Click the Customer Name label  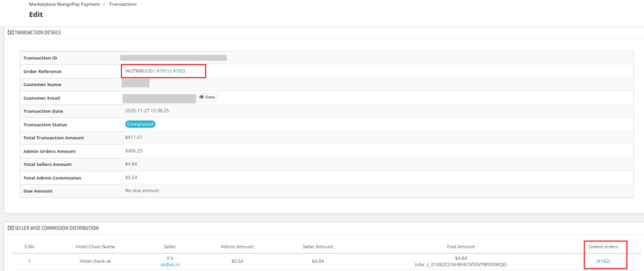[x=42, y=85]
